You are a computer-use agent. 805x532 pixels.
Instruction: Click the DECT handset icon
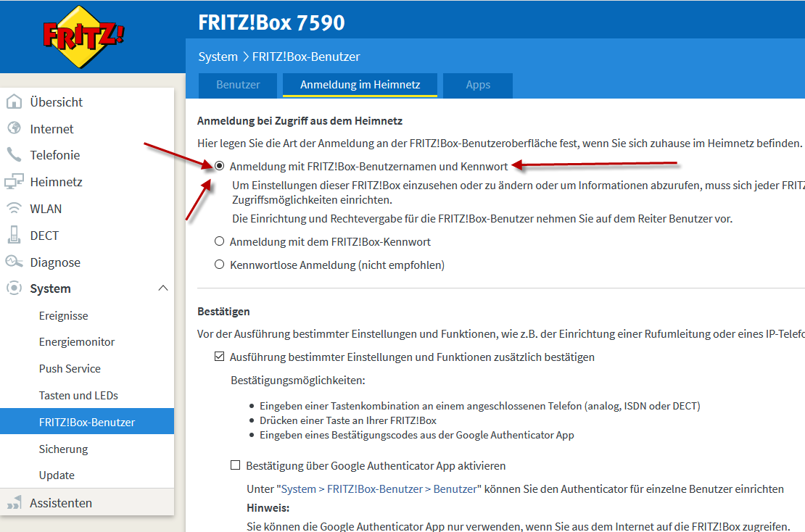14,235
